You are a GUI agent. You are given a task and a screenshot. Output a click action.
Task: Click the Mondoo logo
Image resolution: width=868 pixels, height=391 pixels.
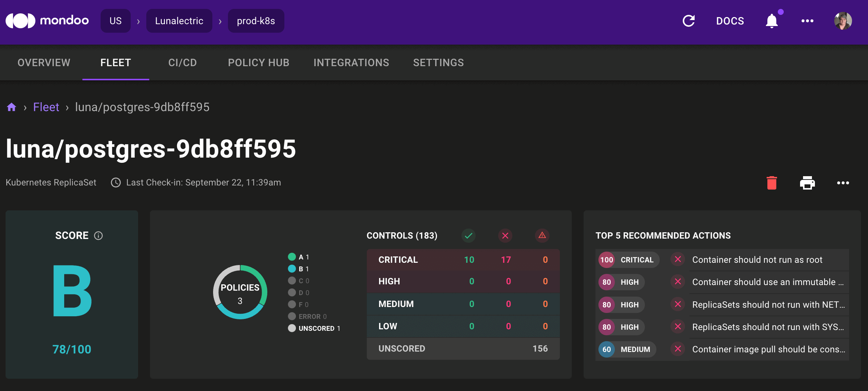(x=47, y=21)
